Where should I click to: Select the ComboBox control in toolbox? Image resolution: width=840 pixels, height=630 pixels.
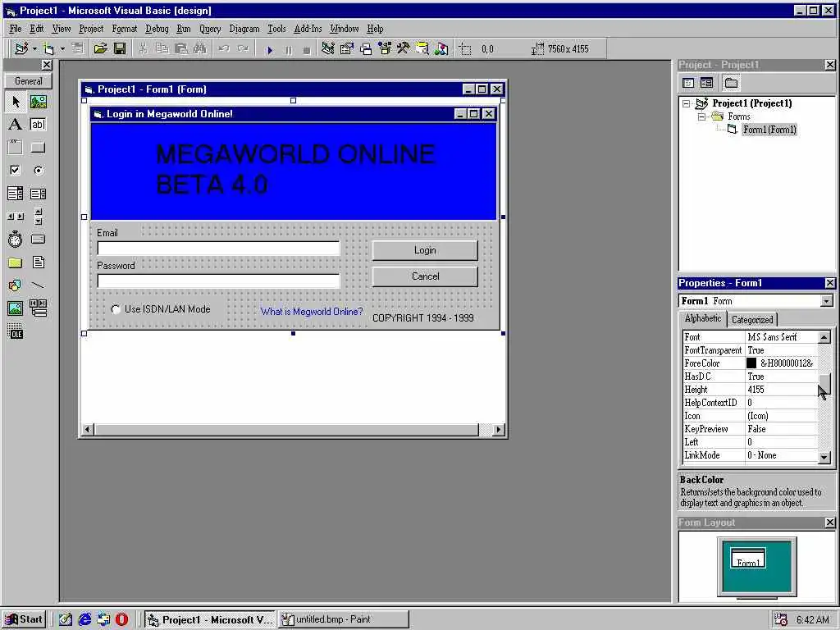tap(15, 194)
